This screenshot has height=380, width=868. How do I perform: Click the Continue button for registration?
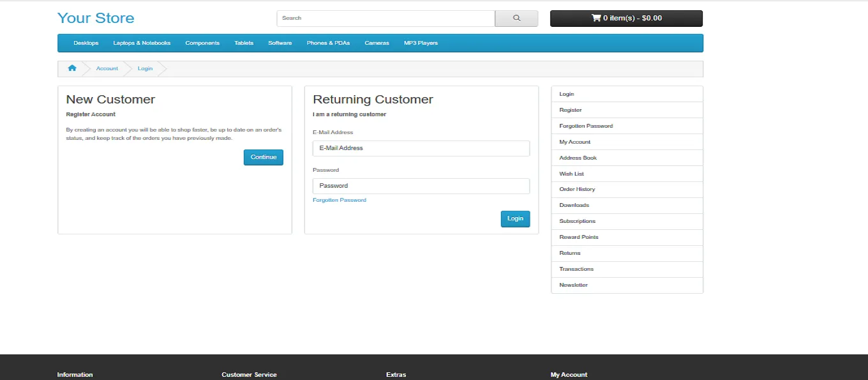point(263,157)
